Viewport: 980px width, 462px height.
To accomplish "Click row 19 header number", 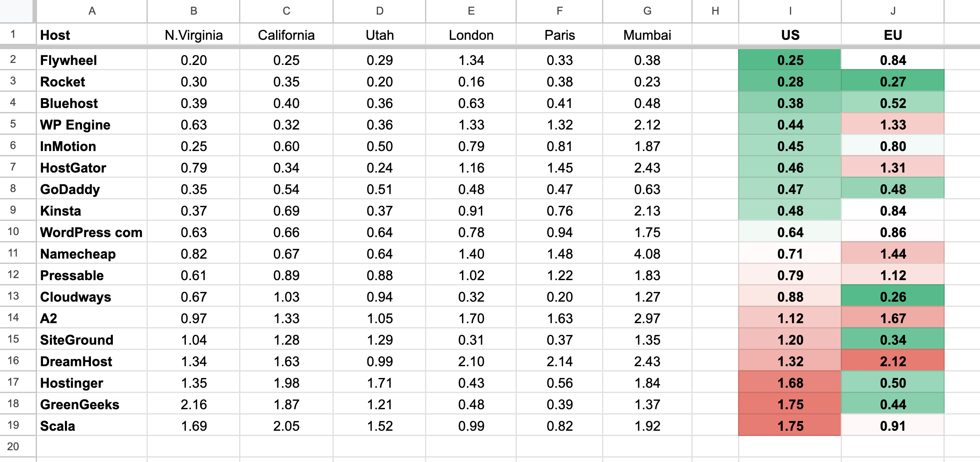I will pos(13,425).
